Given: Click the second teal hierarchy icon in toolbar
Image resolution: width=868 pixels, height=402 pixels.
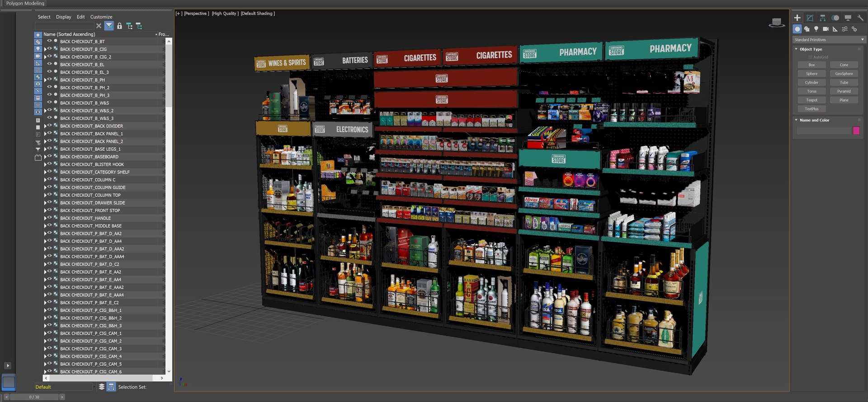Looking at the screenshot, I should tap(139, 26).
